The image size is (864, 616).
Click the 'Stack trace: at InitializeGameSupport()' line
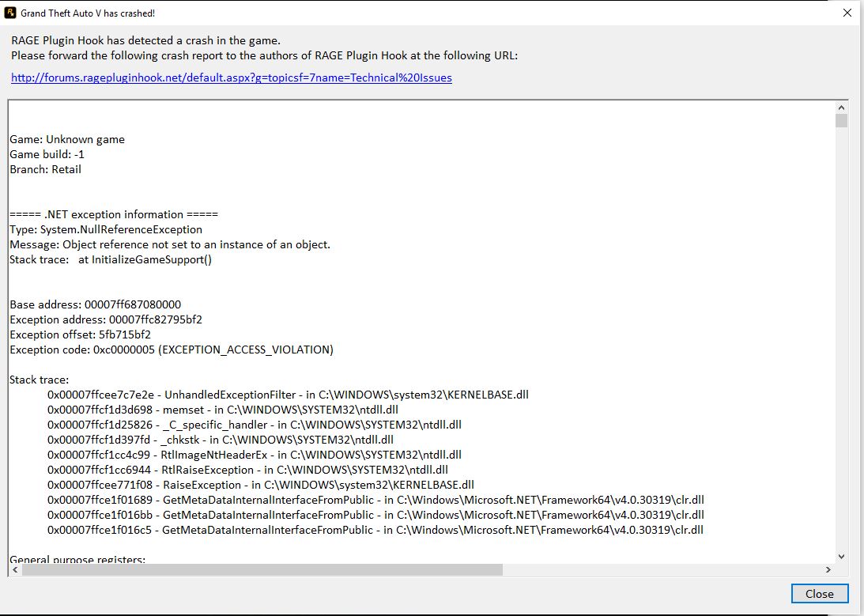[x=111, y=259]
